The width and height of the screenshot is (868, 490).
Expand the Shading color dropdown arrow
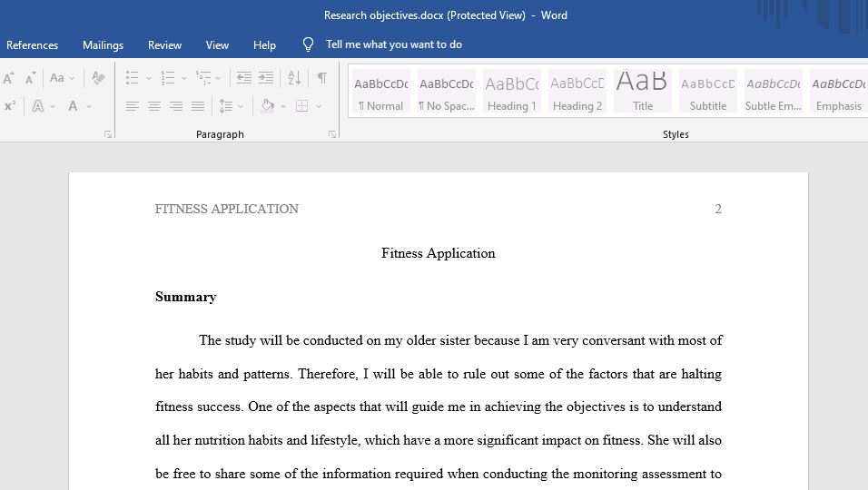[x=283, y=106]
